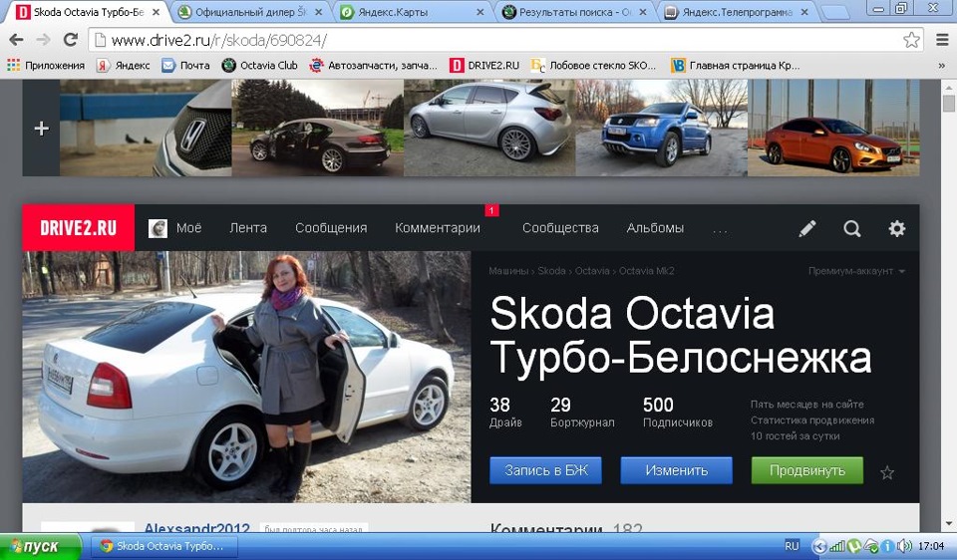Close the Официальный дилер tab
The width and height of the screenshot is (957, 560).
[x=318, y=12]
